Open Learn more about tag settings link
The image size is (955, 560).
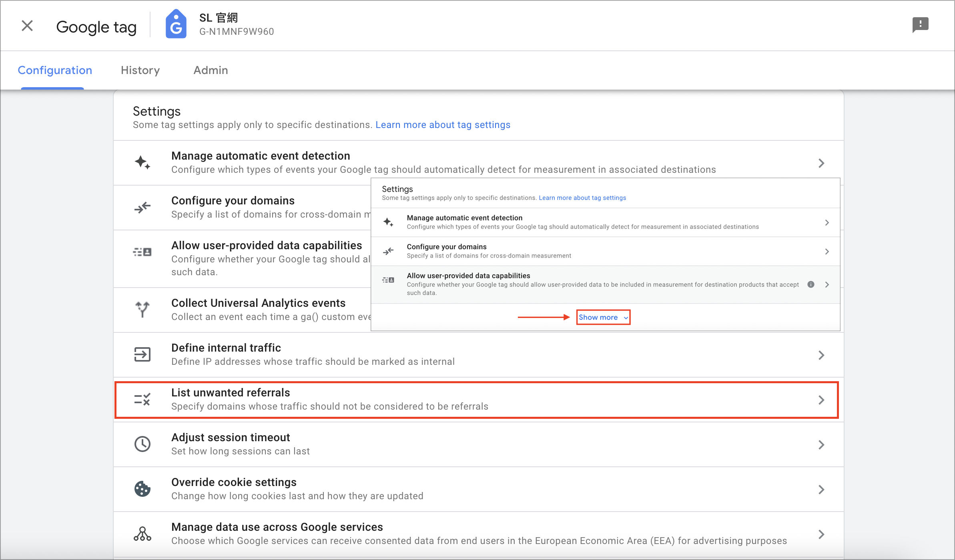[443, 125]
